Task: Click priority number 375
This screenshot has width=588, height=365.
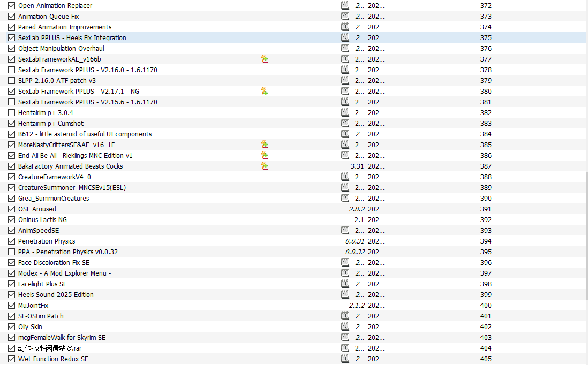Action: (486, 37)
